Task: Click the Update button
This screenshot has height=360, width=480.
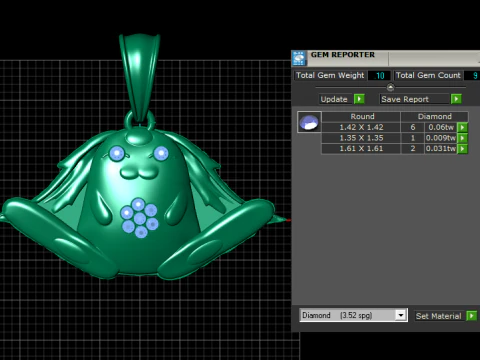Action: (336, 99)
